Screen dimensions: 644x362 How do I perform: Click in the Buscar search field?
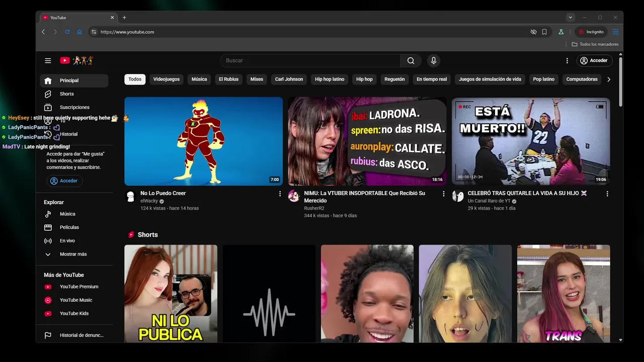tap(310, 60)
